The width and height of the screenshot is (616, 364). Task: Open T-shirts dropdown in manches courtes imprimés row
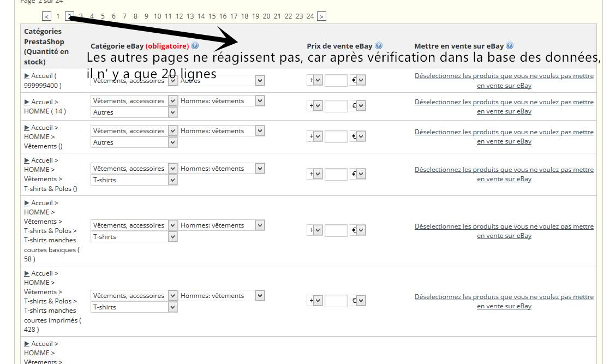tap(134, 307)
